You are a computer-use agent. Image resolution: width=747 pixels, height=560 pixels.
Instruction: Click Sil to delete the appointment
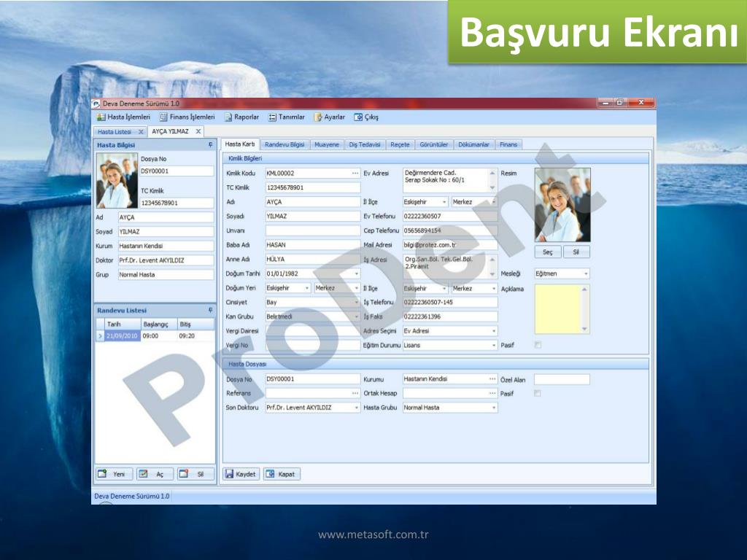click(x=196, y=474)
